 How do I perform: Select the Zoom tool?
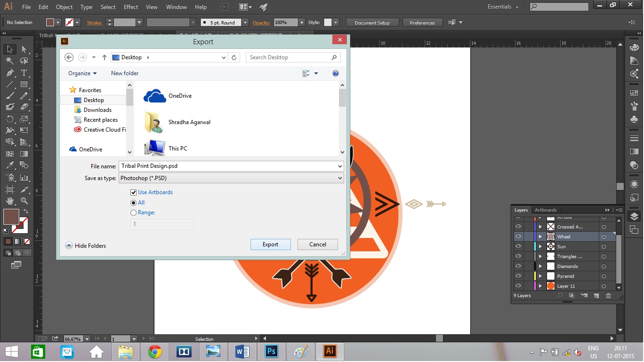24,201
